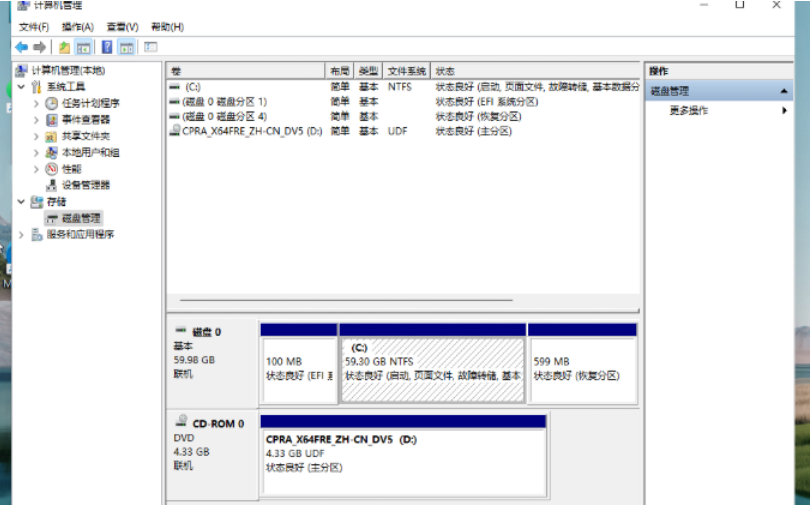Expand the 服务和应用程序 node
This screenshot has height=506, width=812.
pos(21,235)
